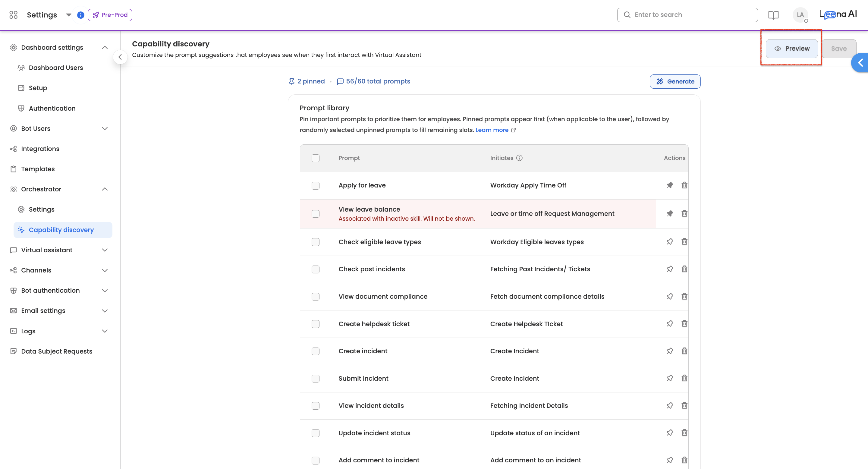Click the Generate button
The image size is (868, 469).
[x=675, y=81]
